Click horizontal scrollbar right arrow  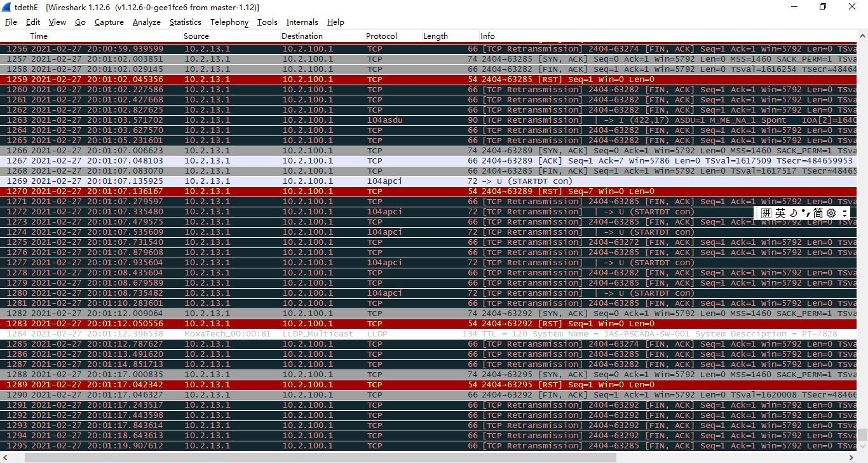coord(852,457)
